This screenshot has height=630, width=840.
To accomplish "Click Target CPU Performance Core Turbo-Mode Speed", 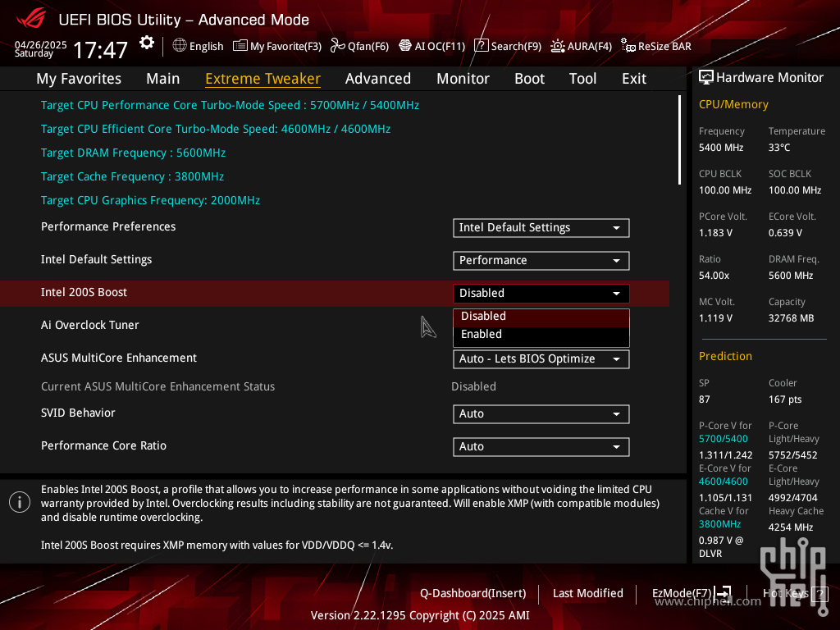I will tap(230, 106).
